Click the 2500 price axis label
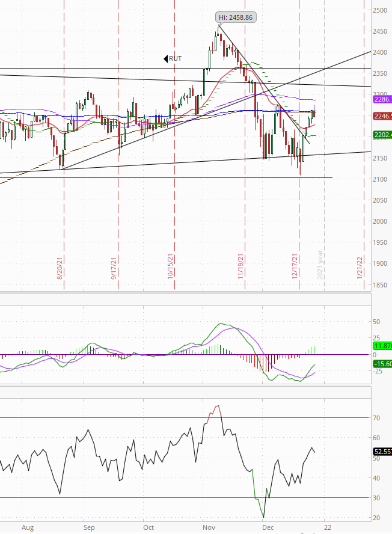This screenshot has width=392, height=534. tap(380, 10)
